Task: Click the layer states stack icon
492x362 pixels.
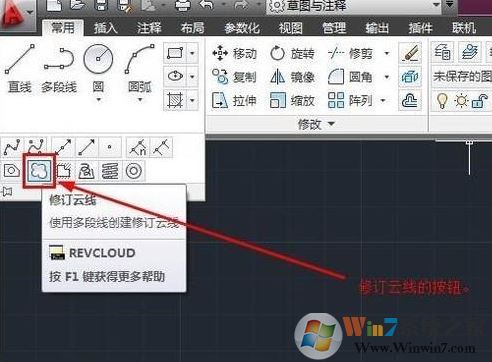Action: [469, 52]
